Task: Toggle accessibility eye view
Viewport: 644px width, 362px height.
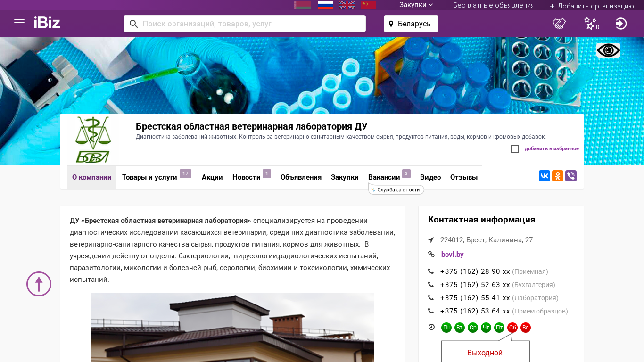Action: coord(608,50)
